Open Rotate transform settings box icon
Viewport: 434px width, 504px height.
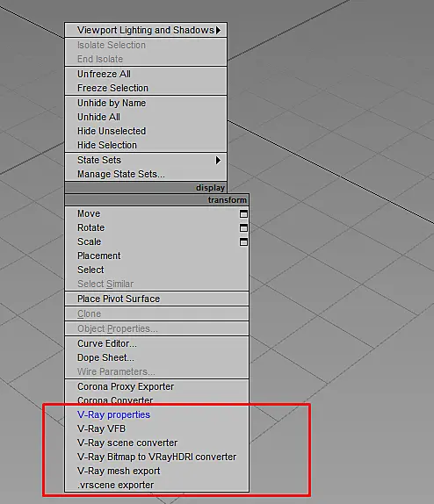click(x=243, y=228)
